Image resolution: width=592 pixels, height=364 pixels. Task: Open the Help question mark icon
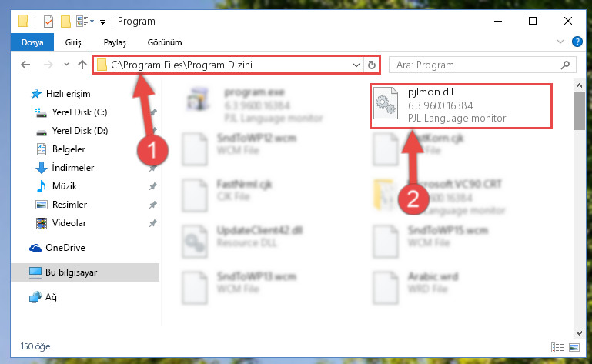(x=577, y=42)
